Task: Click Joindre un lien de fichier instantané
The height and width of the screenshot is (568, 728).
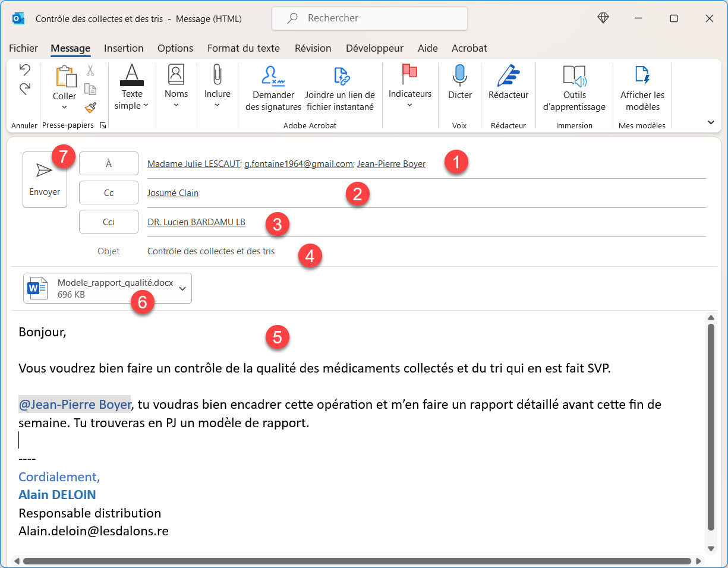Action: click(340, 88)
